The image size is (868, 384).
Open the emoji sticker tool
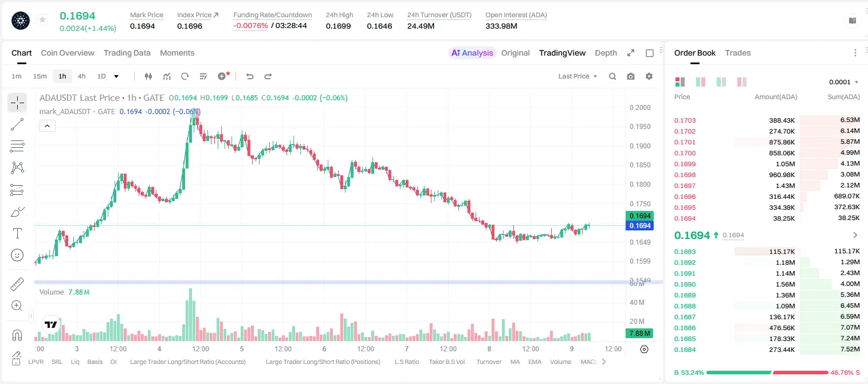point(17,255)
